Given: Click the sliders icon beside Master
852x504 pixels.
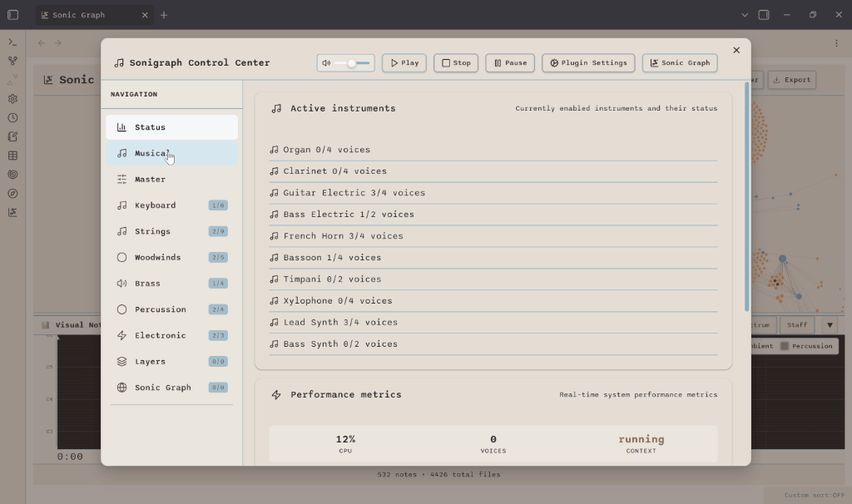Looking at the screenshot, I should [x=121, y=179].
